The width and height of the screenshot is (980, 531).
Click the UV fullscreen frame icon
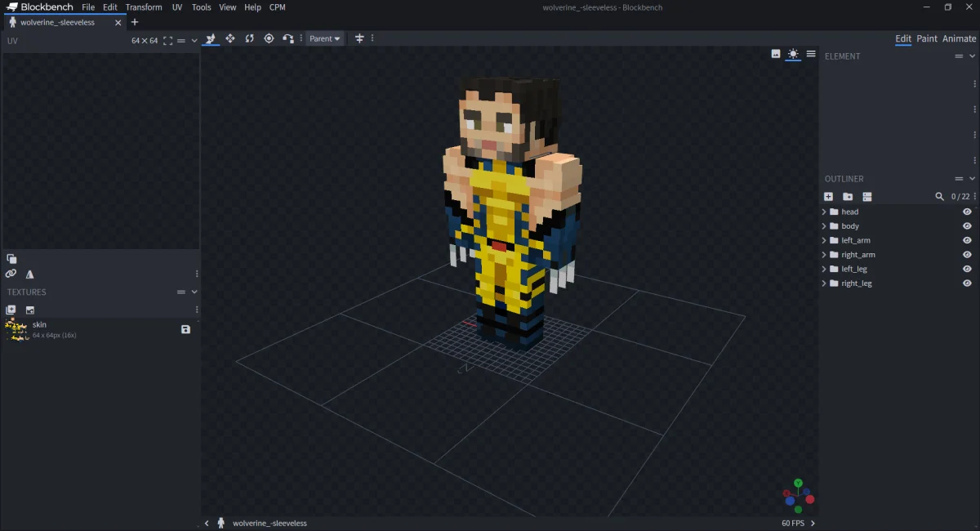(167, 40)
